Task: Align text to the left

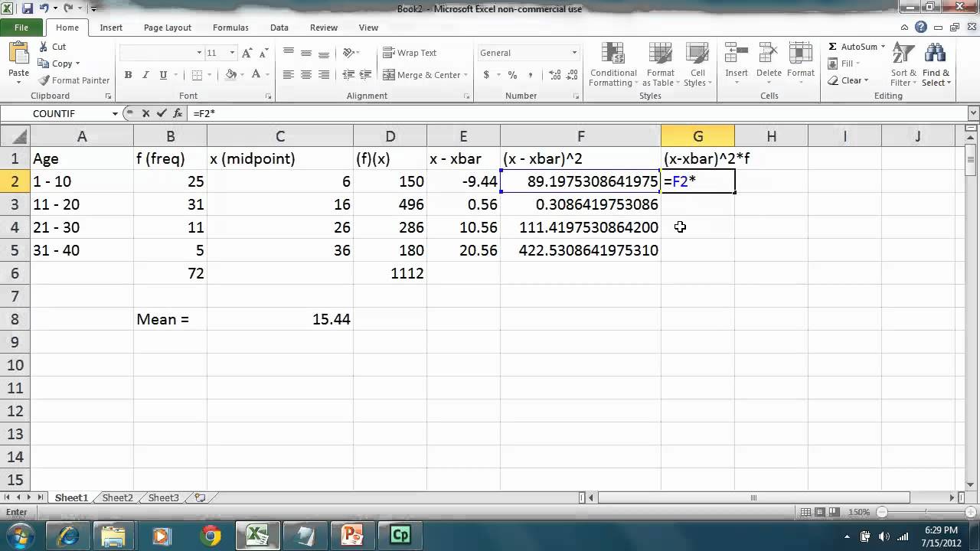Action: pyautogui.click(x=288, y=75)
